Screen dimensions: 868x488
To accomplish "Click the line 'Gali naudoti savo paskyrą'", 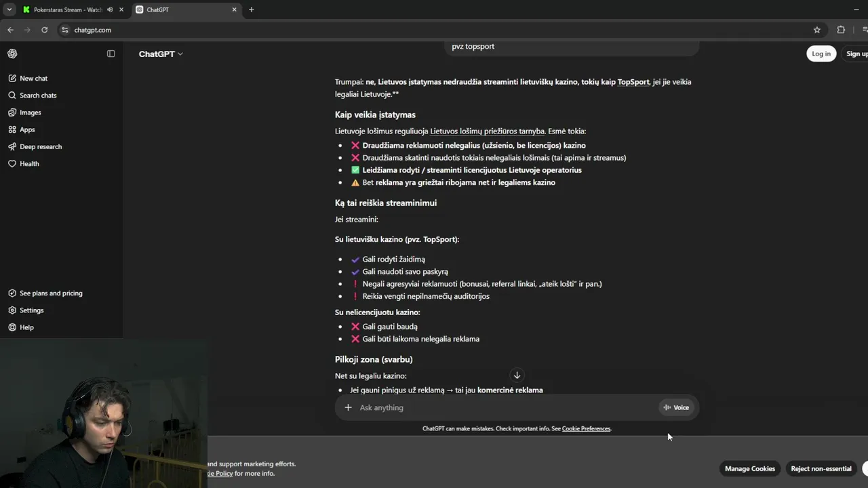I will point(405,272).
